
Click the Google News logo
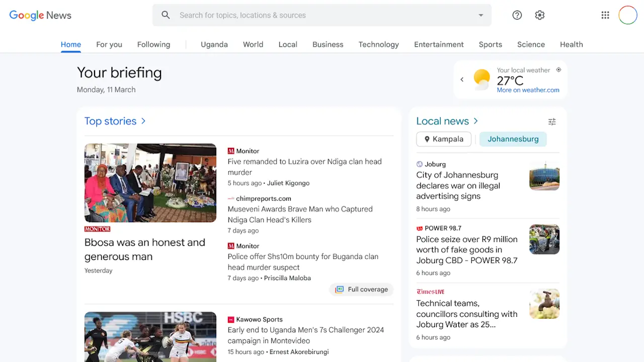pos(40,15)
